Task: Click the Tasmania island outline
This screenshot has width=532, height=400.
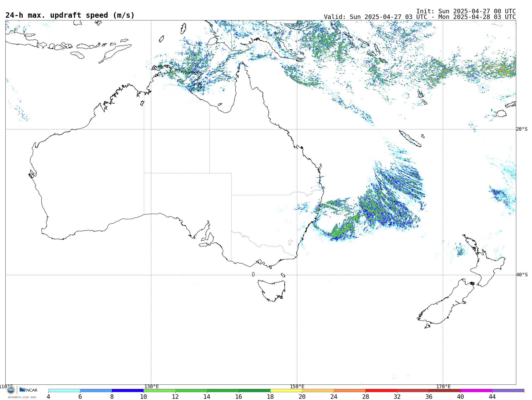Action: (x=272, y=290)
